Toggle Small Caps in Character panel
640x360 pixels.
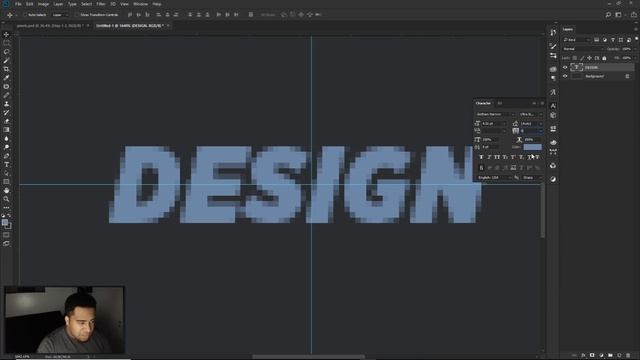[505, 157]
